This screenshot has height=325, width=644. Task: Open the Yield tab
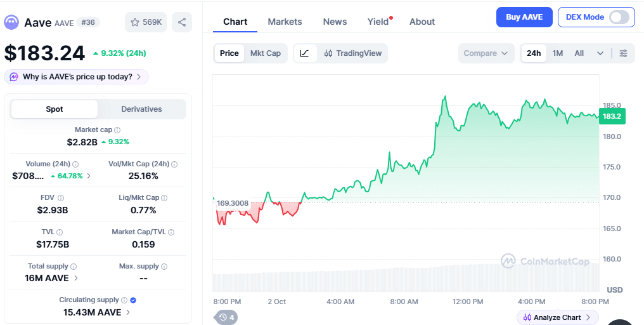pyautogui.click(x=378, y=22)
